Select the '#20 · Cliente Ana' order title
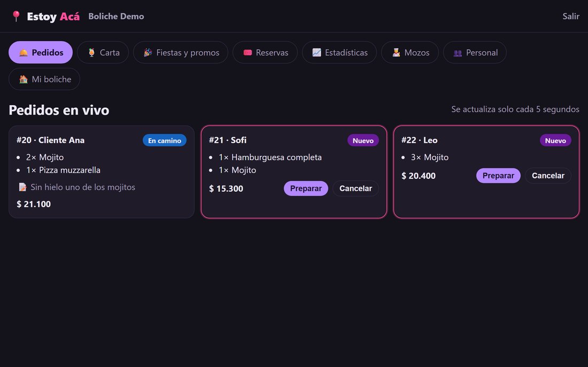Image resolution: width=588 pixels, height=367 pixels. 51,140
